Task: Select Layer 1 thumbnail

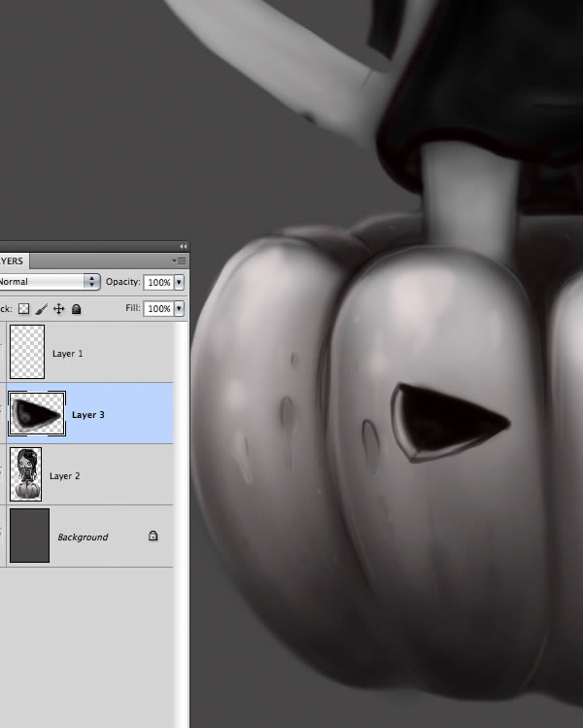Action: [x=27, y=352]
